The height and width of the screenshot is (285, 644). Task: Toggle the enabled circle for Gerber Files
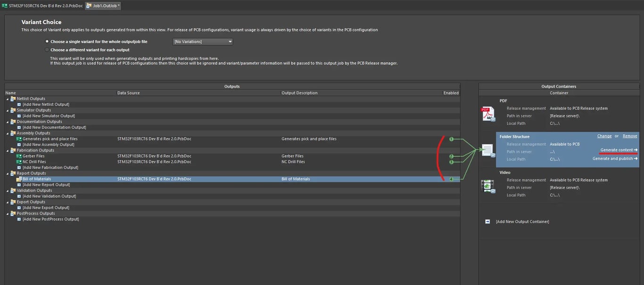coord(451,156)
